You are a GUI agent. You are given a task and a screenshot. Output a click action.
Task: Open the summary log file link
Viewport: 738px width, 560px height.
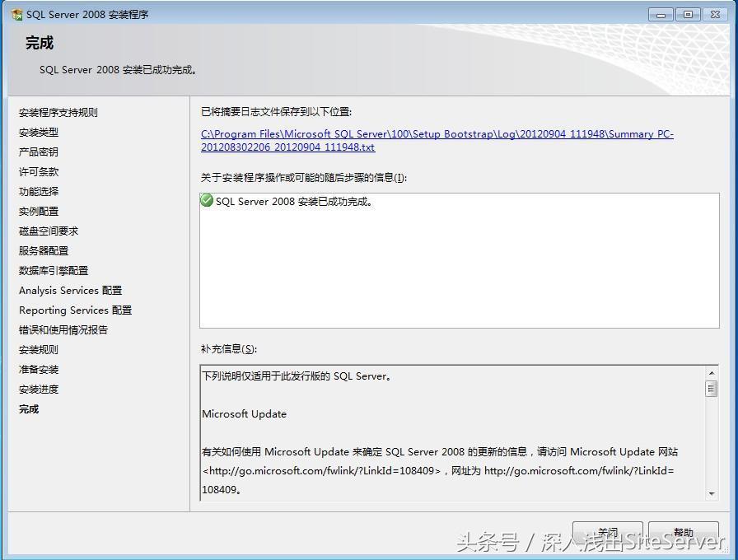coord(437,140)
